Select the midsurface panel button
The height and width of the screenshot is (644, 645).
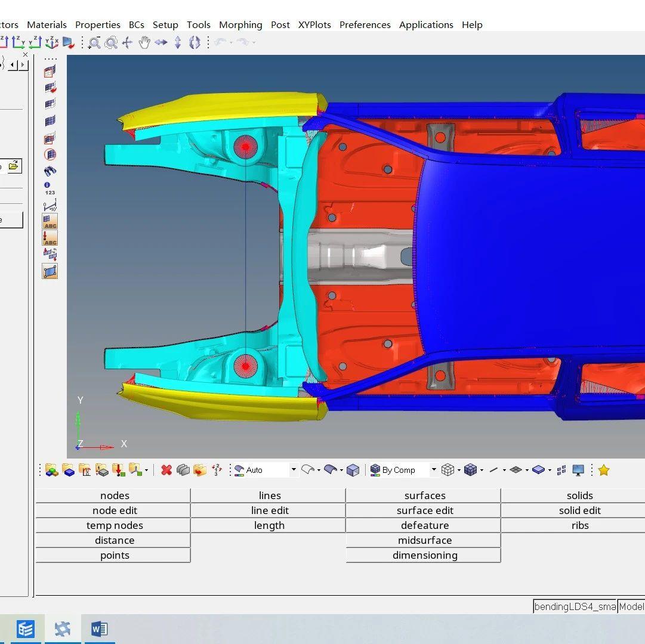(x=425, y=540)
